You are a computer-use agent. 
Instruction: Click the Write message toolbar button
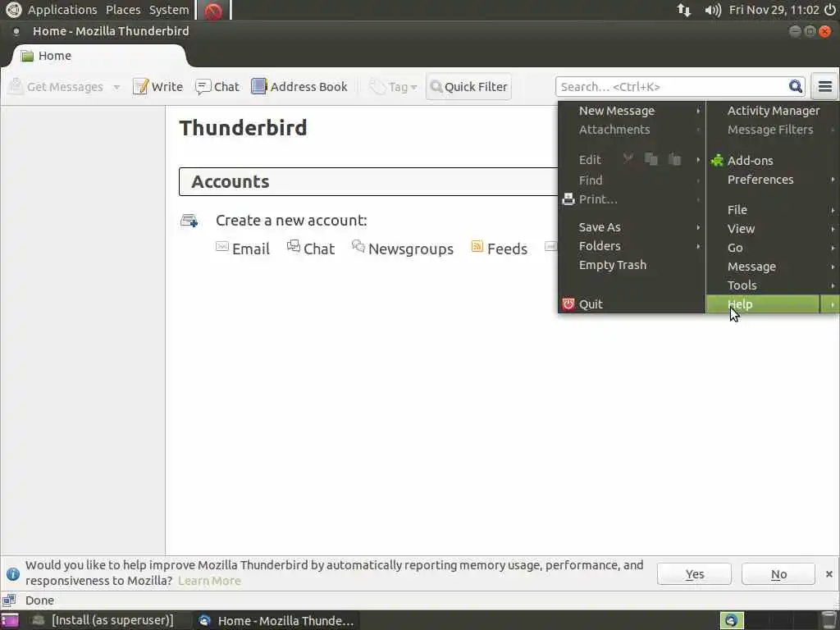pos(158,86)
